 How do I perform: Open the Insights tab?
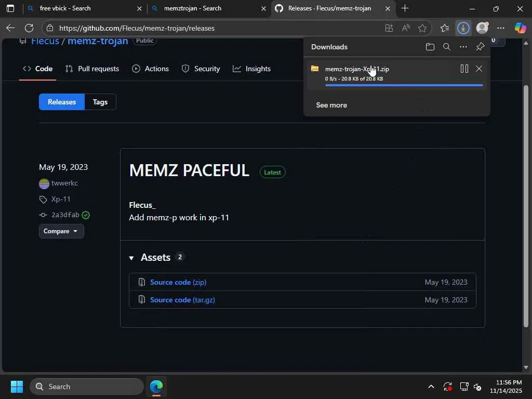pos(252,69)
